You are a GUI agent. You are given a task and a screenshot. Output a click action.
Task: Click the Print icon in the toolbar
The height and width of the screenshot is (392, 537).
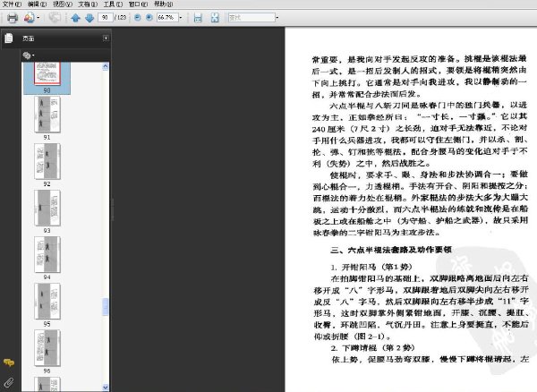pos(13,18)
